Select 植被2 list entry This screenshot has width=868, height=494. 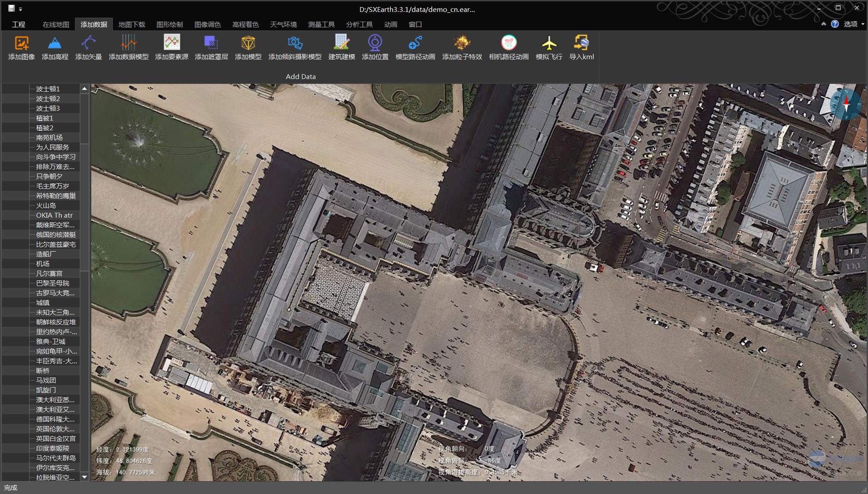(45, 128)
